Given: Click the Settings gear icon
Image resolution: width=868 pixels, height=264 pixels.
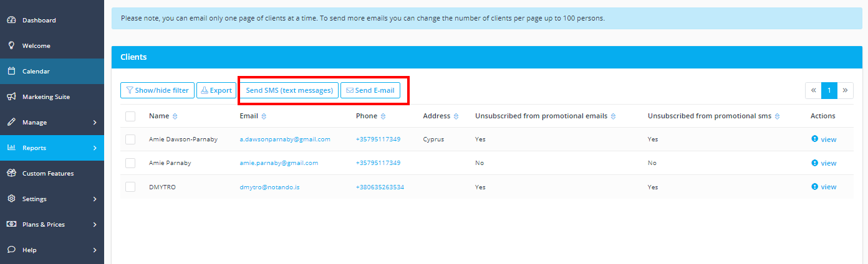Looking at the screenshot, I should (x=11, y=199).
